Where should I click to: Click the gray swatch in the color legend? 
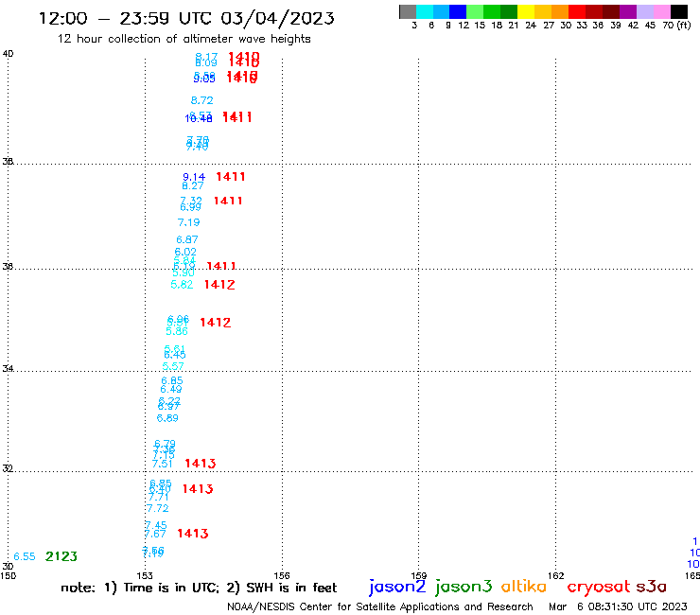pyautogui.click(x=408, y=11)
